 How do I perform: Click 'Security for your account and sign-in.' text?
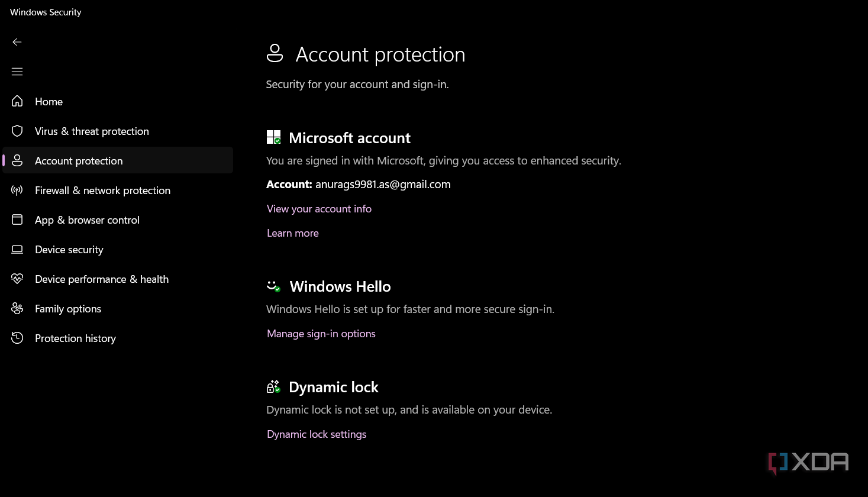click(x=357, y=85)
